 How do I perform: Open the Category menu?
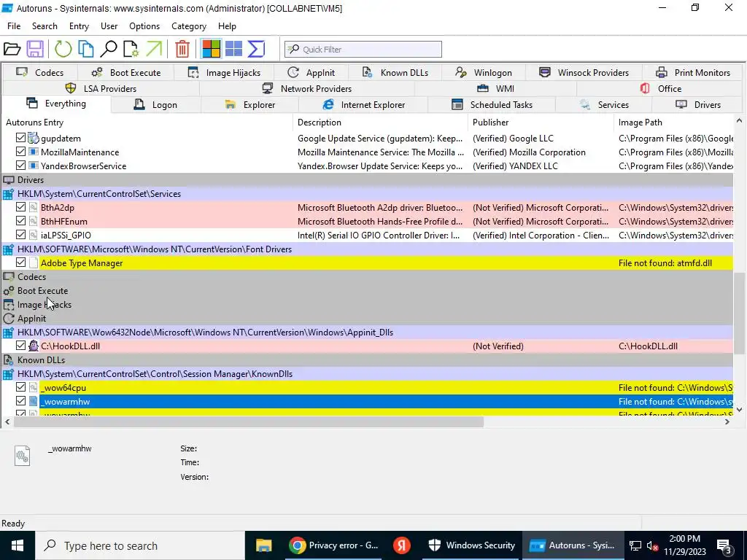(189, 26)
